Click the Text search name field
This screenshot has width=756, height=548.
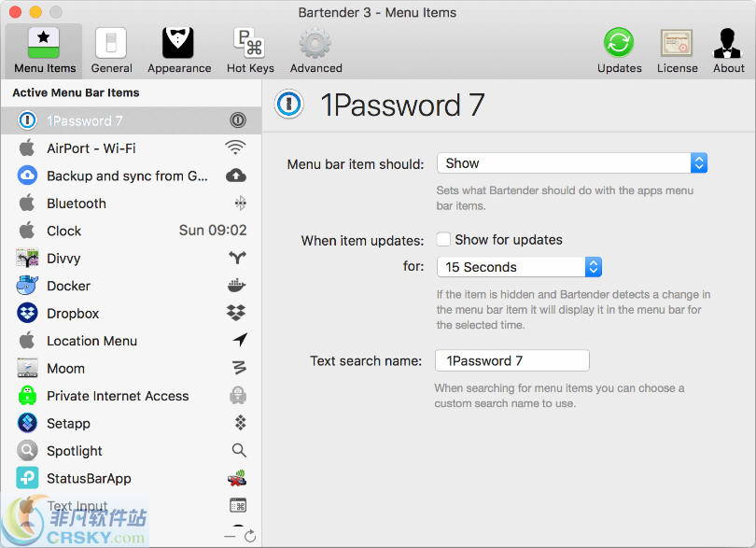[512, 360]
